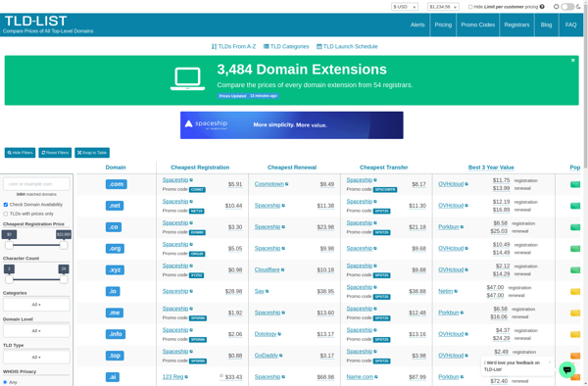This screenshot has height=386, width=588.
Task: Open the Registrars menu item
Action: point(516,24)
